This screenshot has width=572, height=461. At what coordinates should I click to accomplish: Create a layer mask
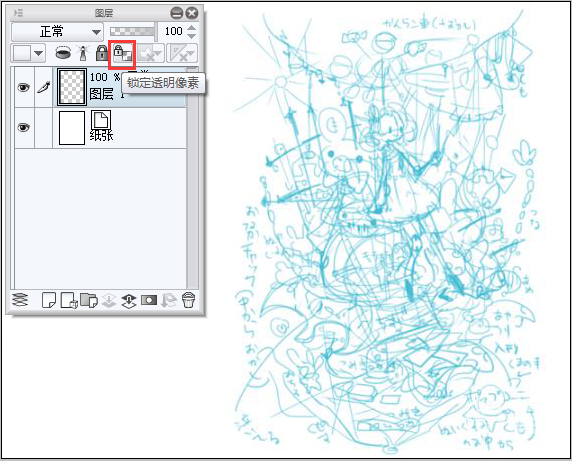[149, 301]
